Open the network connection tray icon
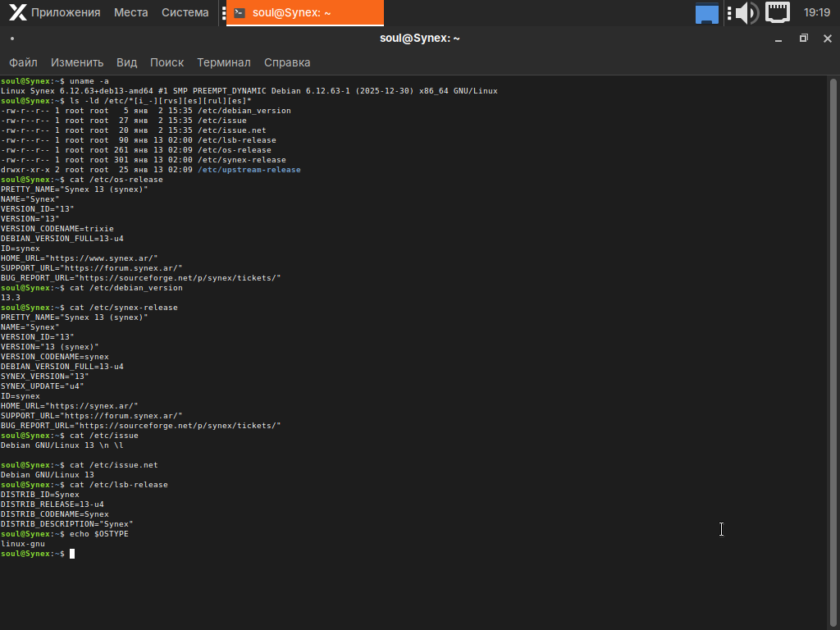Viewport: 840px width, 630px height. 777,12
